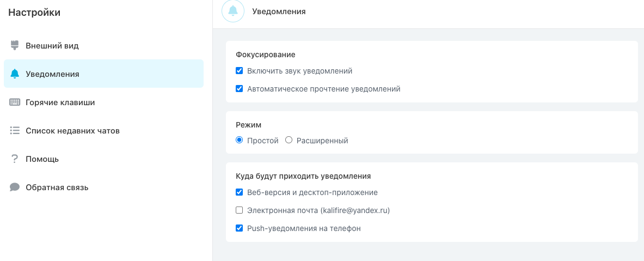
Task: Open the Внешний вид settings section
Action: click(x=103, y=45)
